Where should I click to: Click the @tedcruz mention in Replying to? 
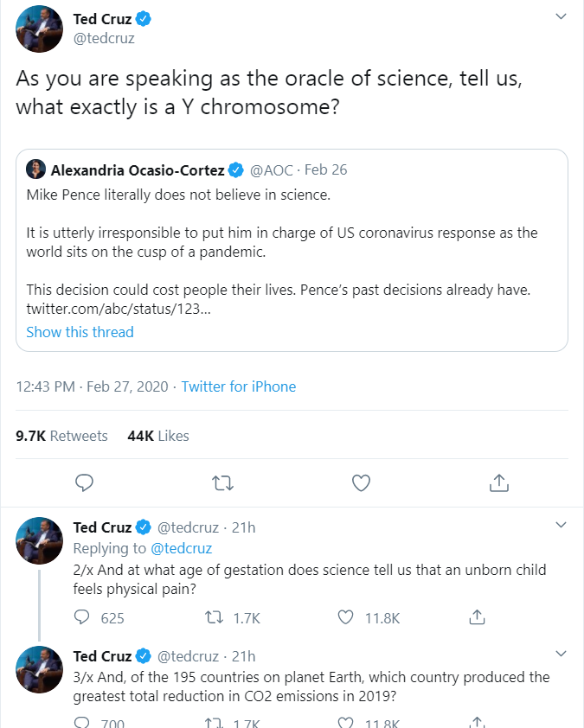[182, 548]
